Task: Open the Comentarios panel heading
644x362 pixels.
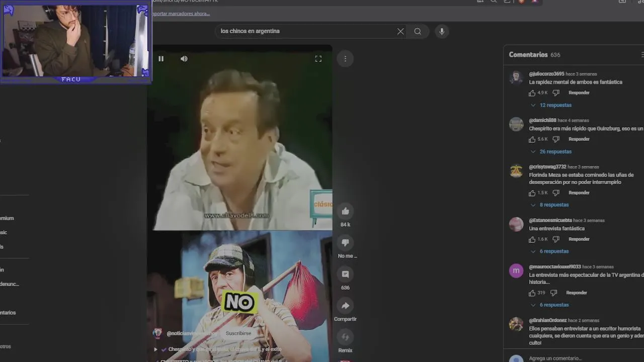Action: pos(528,55)
